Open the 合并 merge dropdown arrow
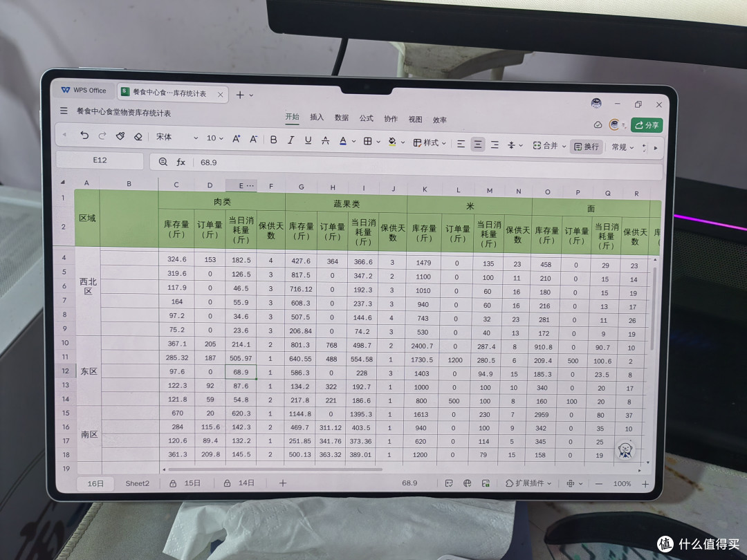Image resolution: width=747 pixels, height=560 pixels. click(564, 146)
